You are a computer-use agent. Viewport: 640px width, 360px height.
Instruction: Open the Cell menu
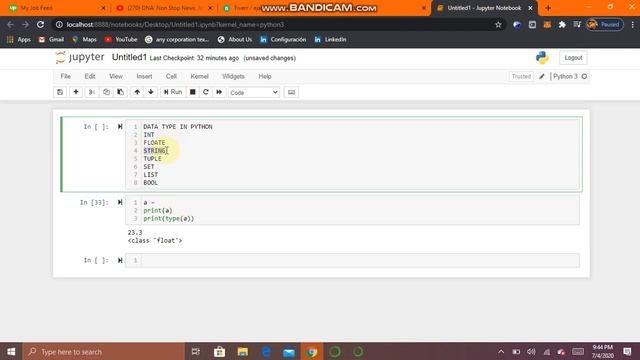coord(171,76)
